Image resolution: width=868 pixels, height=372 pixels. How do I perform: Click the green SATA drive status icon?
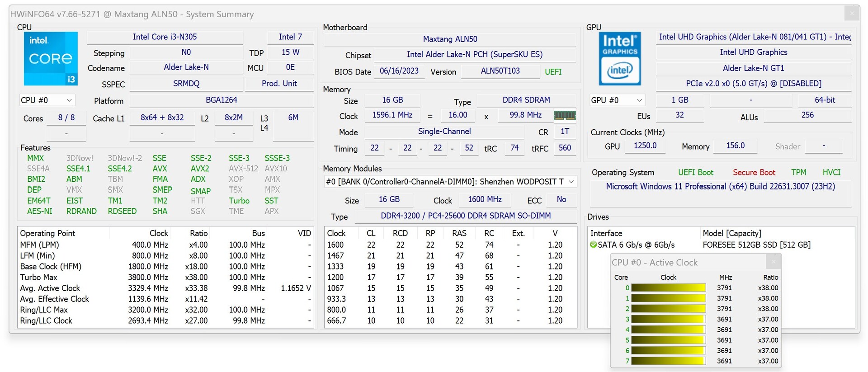593,245
